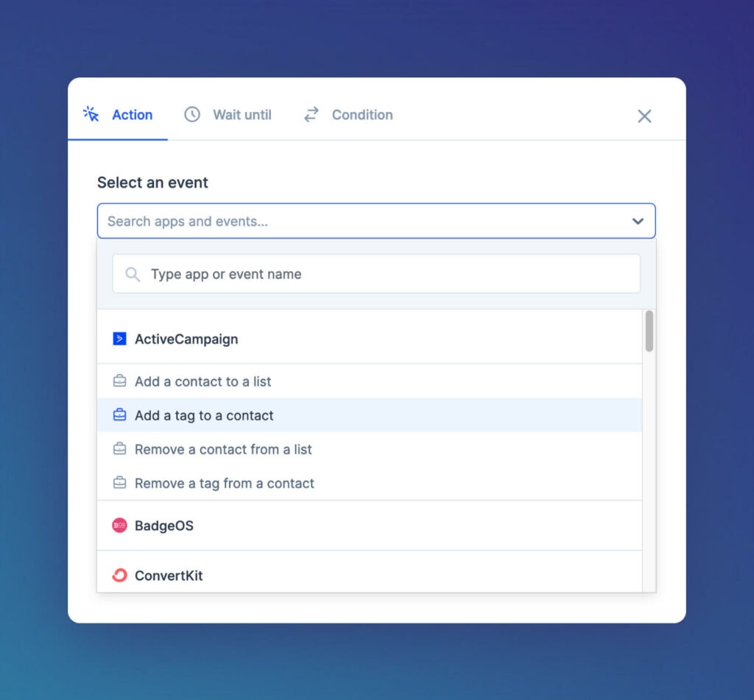Click the briefcase icon beside 'Add a contact to a list'
754x700 pixels.
[119, 381]
